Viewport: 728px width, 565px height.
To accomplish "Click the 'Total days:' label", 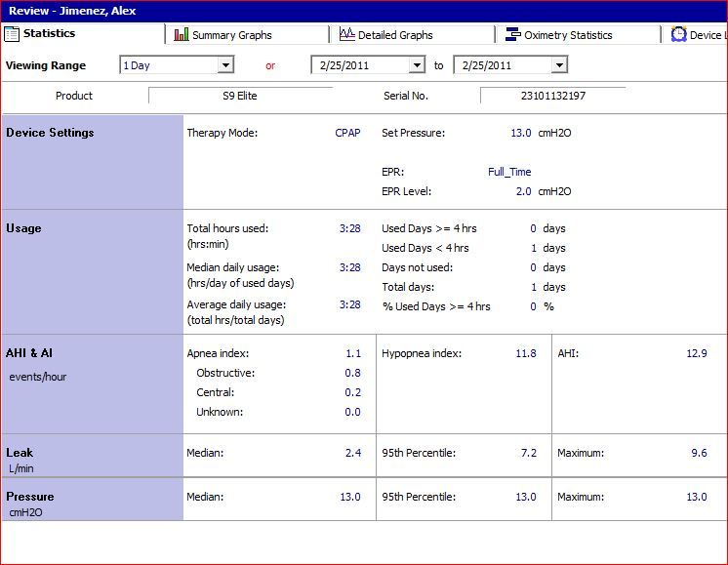I will [x=408, y=287].
